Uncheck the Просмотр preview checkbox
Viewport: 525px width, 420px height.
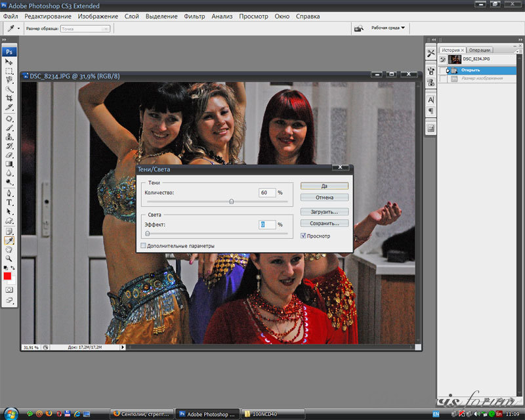tap(303, 236)
